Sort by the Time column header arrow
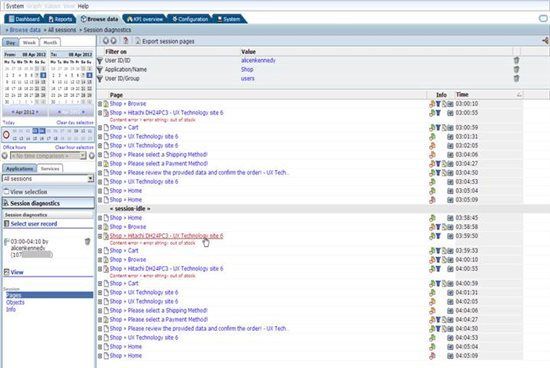 (519, 94)
